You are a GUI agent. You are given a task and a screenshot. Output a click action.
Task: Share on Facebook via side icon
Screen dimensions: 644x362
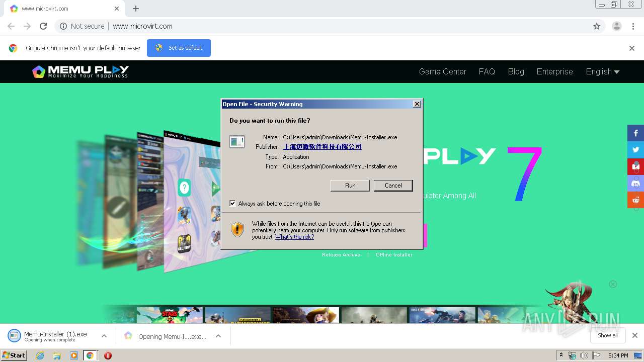[635, 133]
